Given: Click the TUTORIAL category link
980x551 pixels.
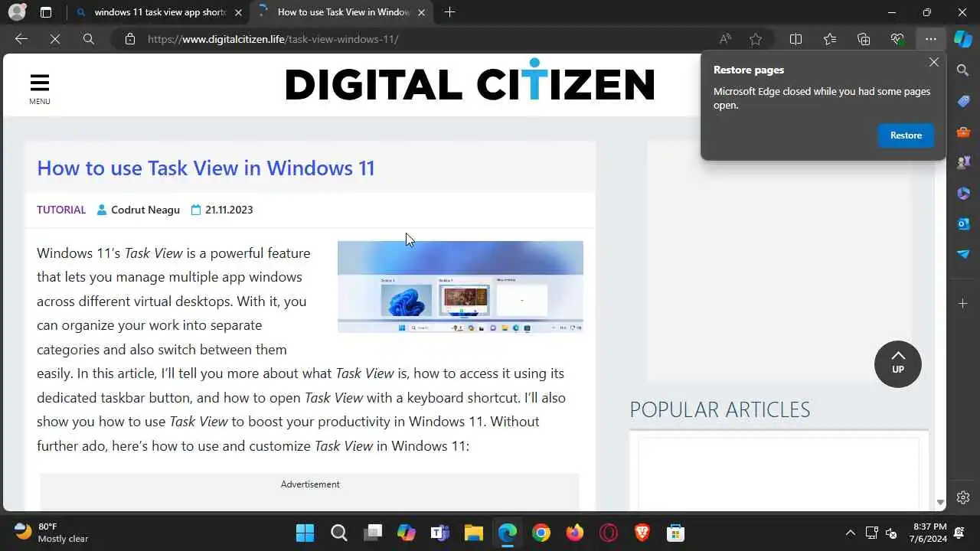Looking at the screenshot, I should click(61, 210).
